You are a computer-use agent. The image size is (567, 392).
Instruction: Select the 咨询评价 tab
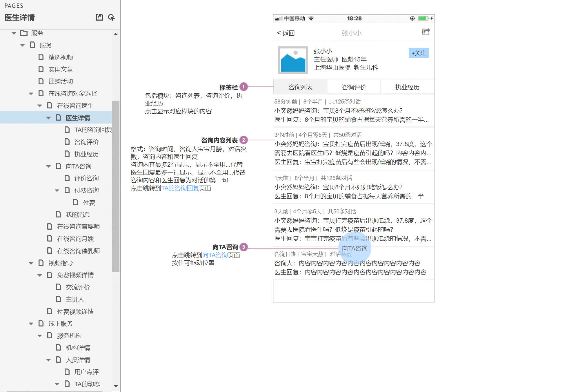(x=353, y=87)
